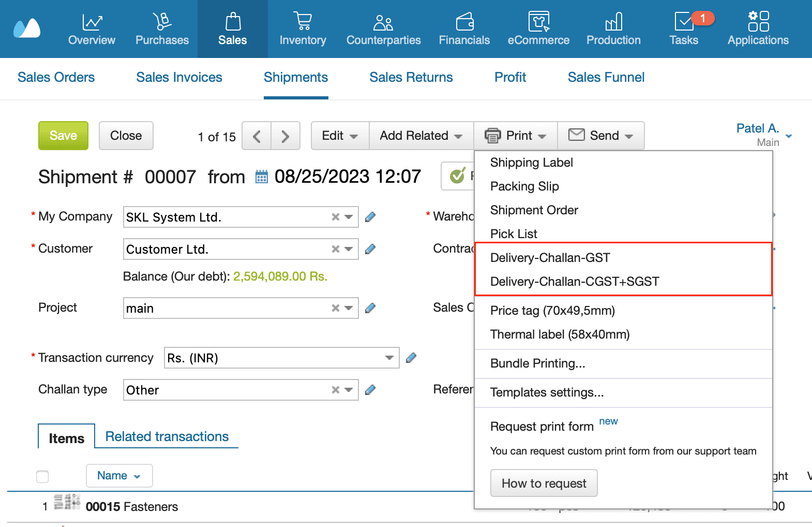
Task: Click the pencil edit icon beside Customer
Action: tap(370, 250)
